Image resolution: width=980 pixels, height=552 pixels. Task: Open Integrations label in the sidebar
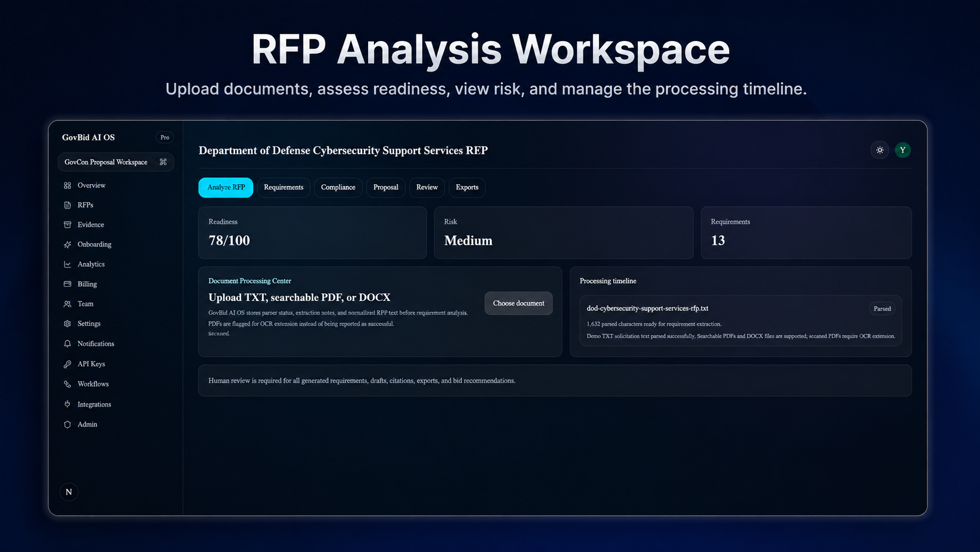pyautogui.click(x=94, y=405)
